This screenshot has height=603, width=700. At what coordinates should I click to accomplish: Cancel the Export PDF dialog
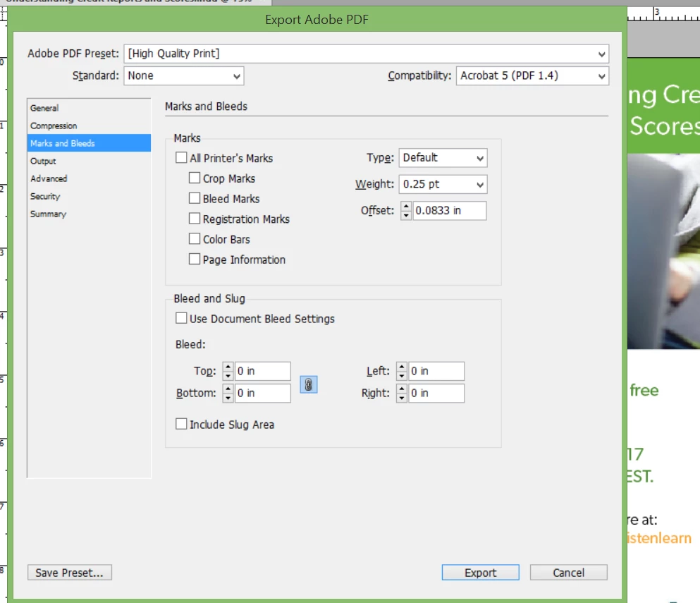[568, 572]
